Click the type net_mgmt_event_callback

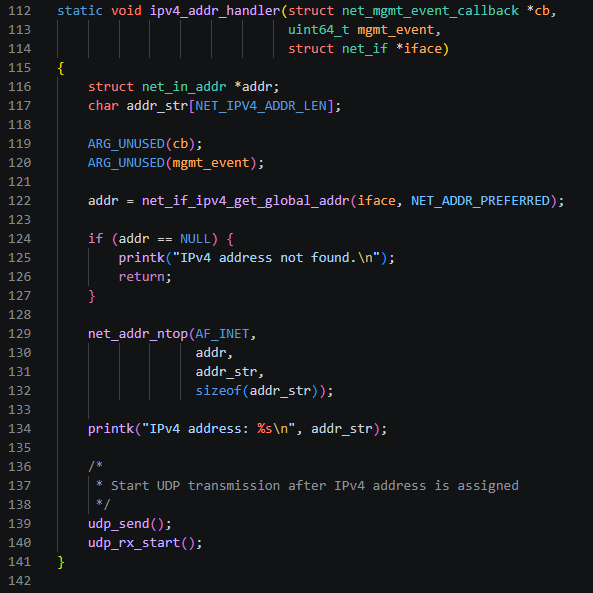(x=430, y=11)
